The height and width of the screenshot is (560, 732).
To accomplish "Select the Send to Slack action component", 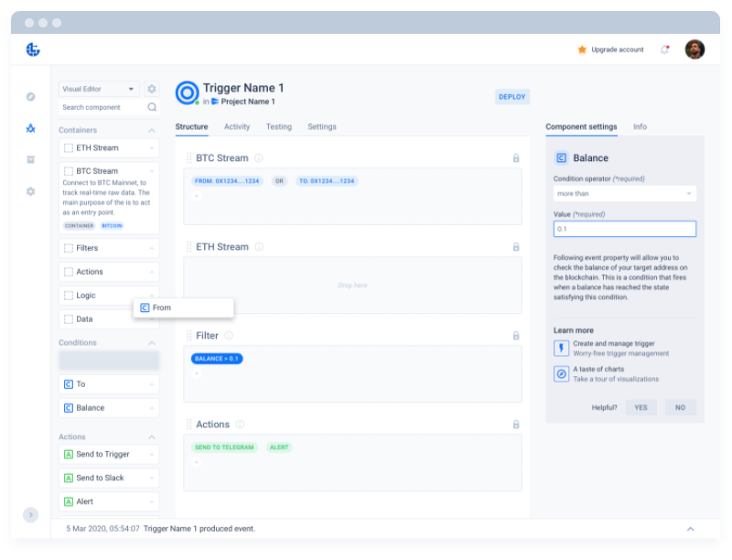I will click(x=109, y=479).
